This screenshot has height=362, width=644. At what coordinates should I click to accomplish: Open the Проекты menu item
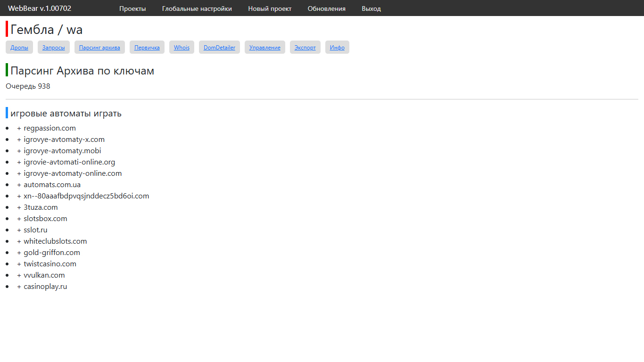(132, 8)
